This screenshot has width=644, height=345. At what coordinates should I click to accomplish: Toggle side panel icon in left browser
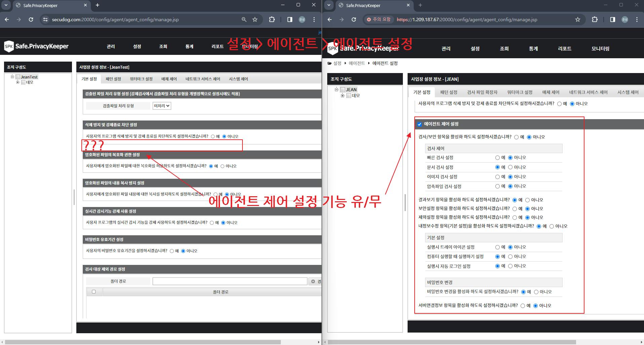pos(290,20)
